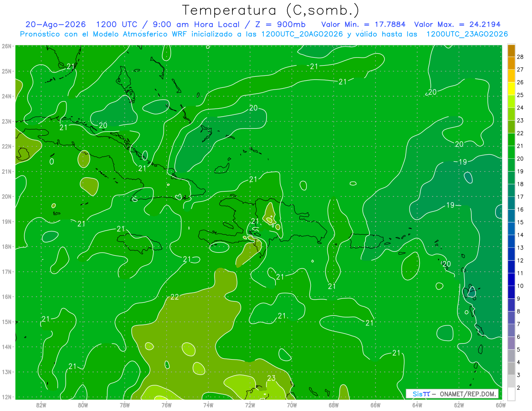Click the '23' contour label on the map

pos(271,378)
